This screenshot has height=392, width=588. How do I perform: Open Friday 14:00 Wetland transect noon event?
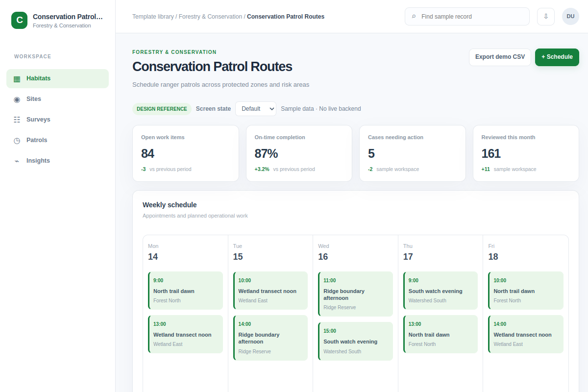(x=526, y=334)
